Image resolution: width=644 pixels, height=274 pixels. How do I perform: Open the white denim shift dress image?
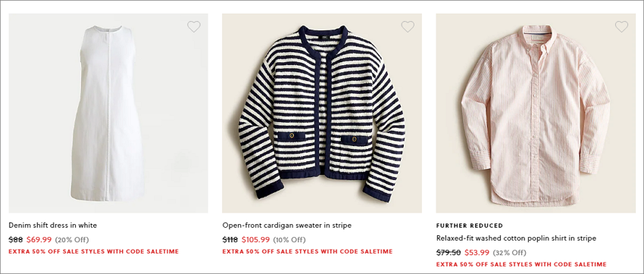108,114
